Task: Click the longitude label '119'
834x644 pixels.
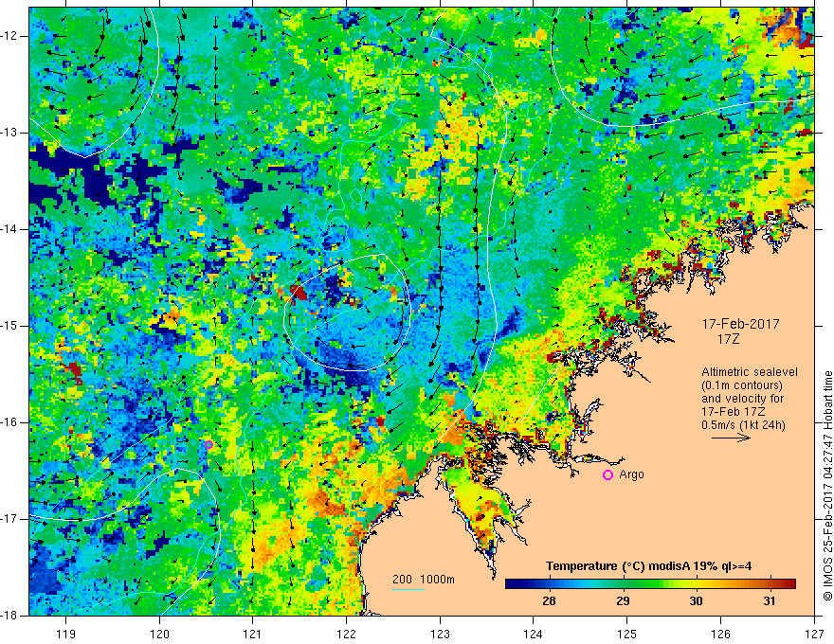Action: 66,634
